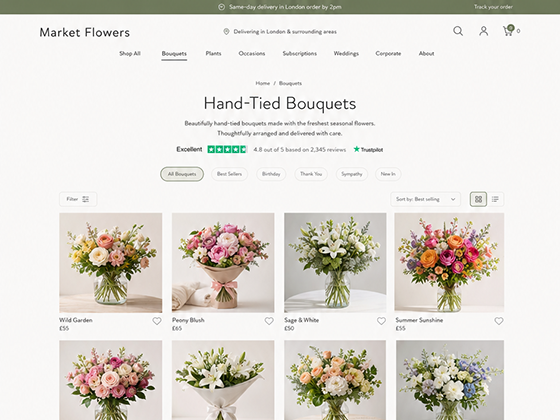
Task: Select the New In filter pill
Action: click(x=388, y=174)
